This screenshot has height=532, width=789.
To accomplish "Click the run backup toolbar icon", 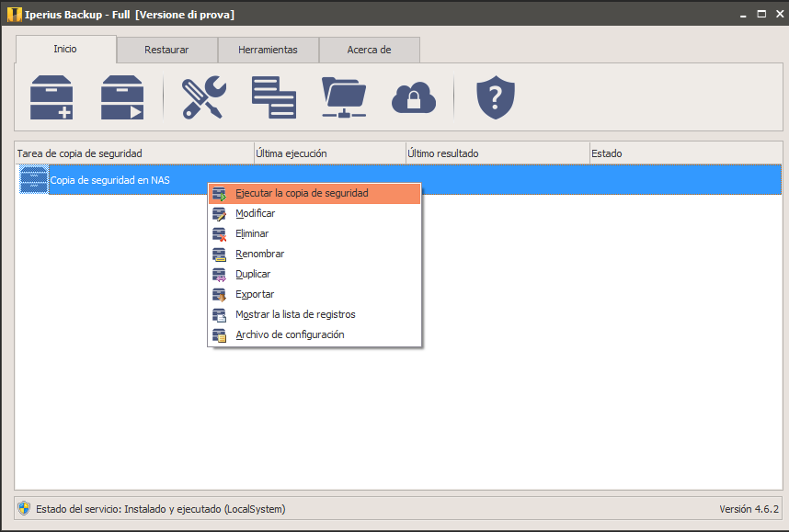I will pyautogui.click(x=122, y=97).
